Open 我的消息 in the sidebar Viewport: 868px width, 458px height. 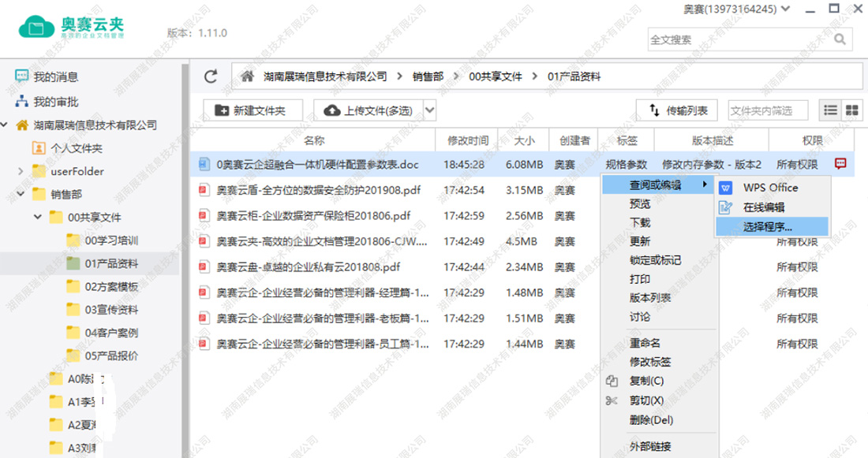pos(55,76)
